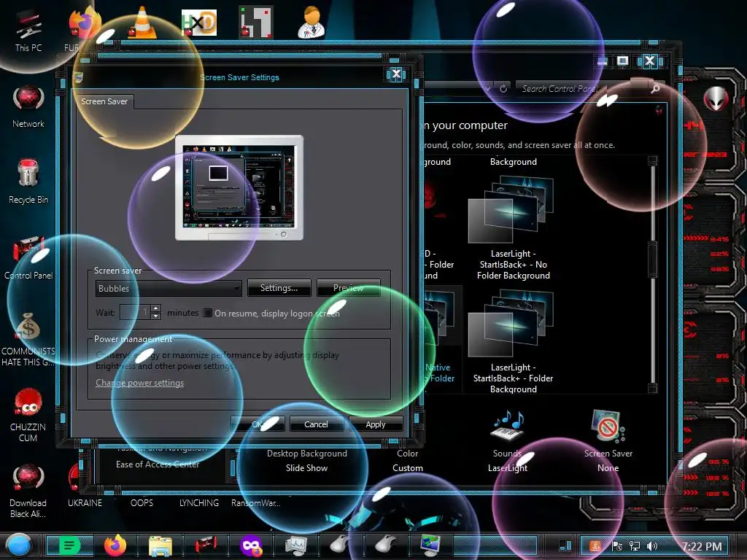Image resolution: width=747 pixels, height=560 pixels.
Task: Increase the Wait minutes with up arrow
Action: point(156,308)
